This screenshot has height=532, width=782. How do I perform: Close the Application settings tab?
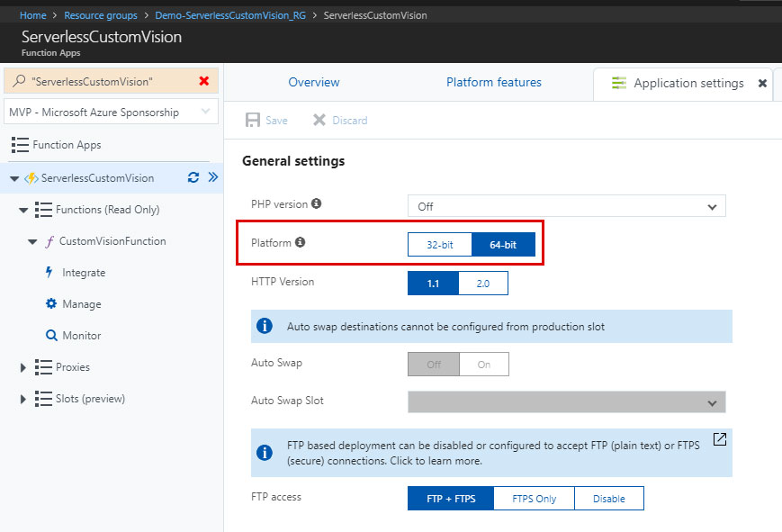(762, 84)
